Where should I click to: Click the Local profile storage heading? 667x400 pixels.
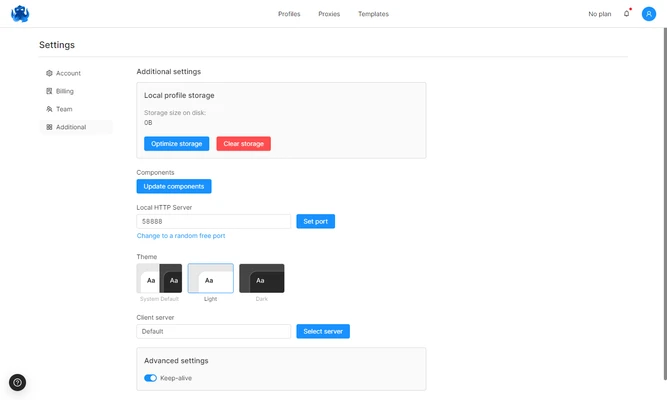pyautogui.click(x=179, y=95)
